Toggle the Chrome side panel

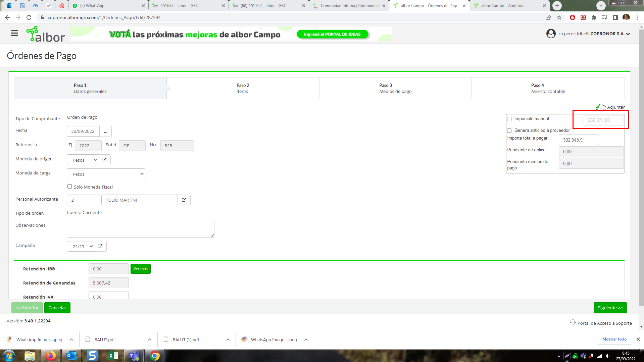[x=615, y=17]
